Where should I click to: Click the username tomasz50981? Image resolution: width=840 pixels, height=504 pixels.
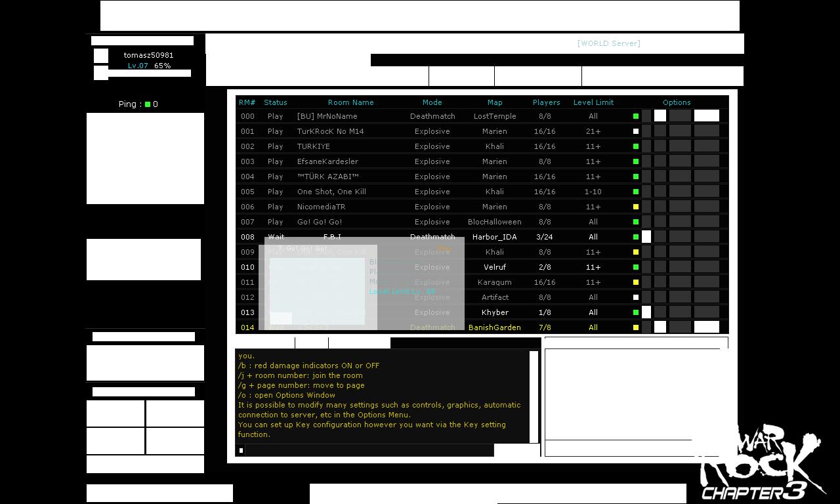point(149,55)
